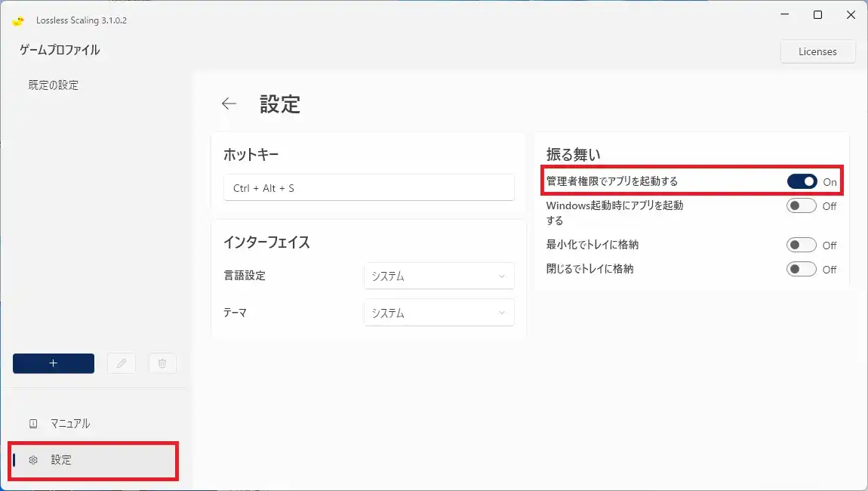Select 既定の設定 profile in sidebar
The width and height of the screenshot is (868, 491).
pyautogui.click(x=54, y=85)
